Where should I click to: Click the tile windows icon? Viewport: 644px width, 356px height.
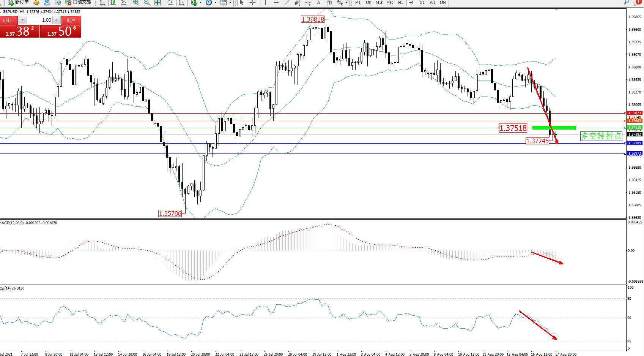157,3
